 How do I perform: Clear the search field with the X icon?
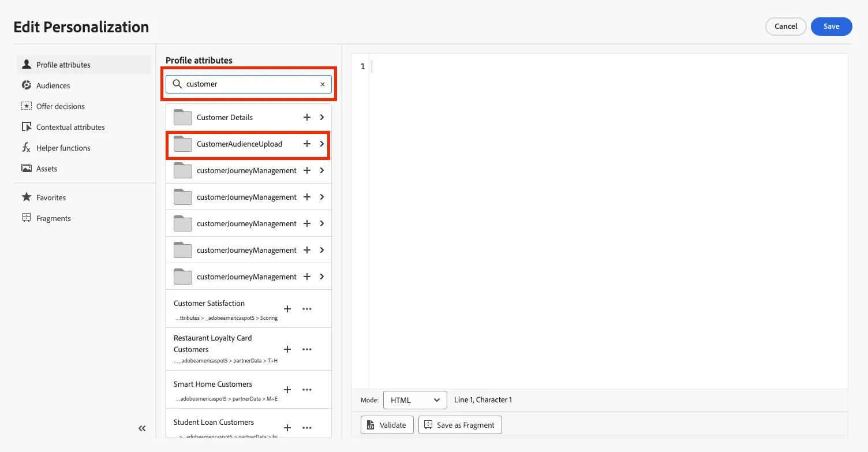[323, 84]
